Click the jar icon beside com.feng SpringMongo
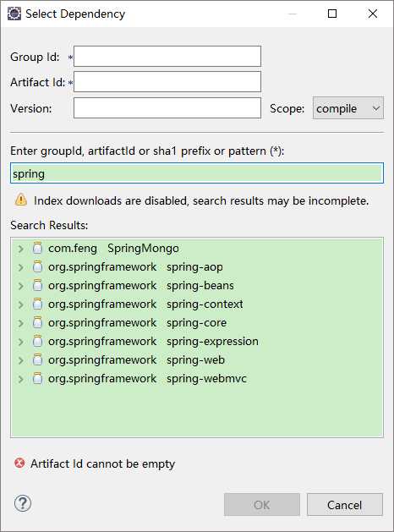The image size is (394, 532). pos(37,248)
